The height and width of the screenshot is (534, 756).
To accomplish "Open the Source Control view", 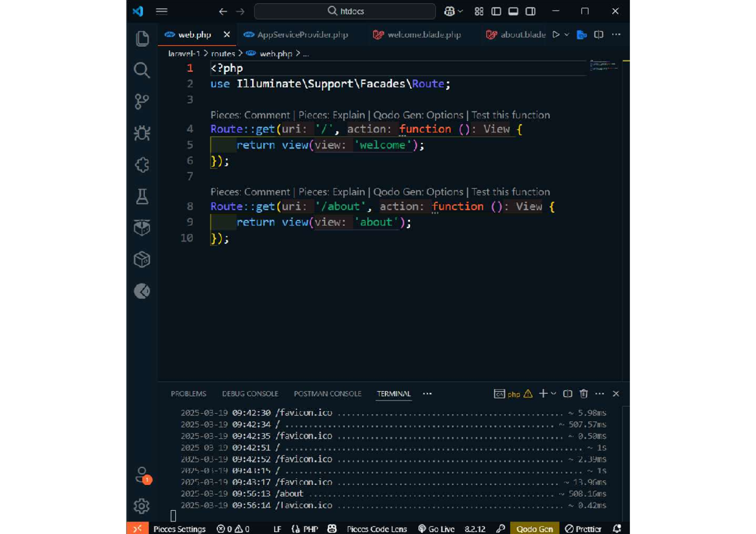I will tap(141, 101).
